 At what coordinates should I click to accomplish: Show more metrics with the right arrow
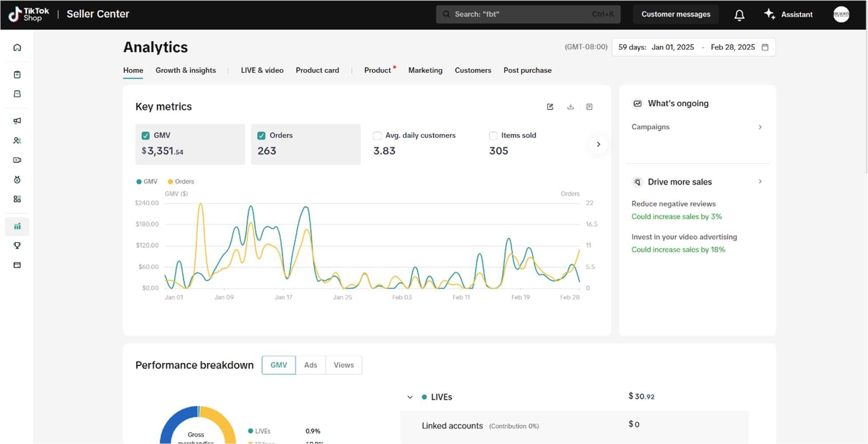599,144
